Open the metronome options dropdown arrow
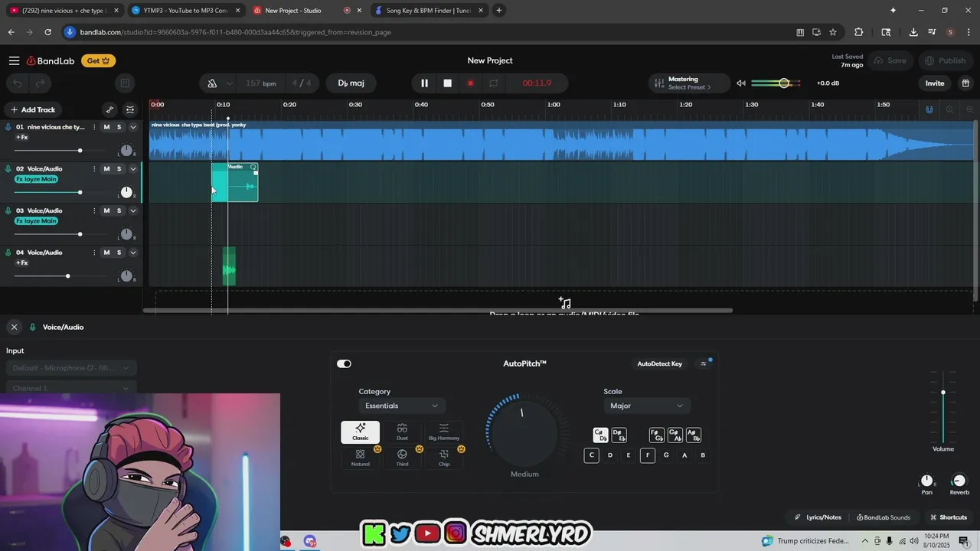This screenshot has height=551, width=980. (228, 83)
